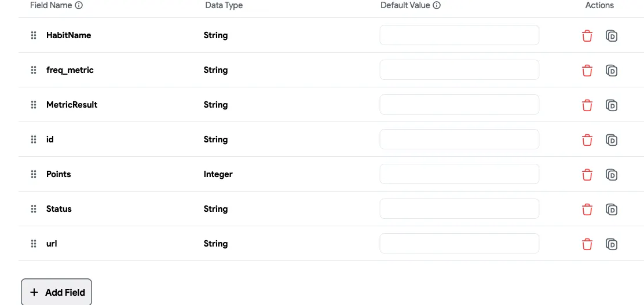Screen dimensions: 644x305
Task: Show info tooltip for Default Value
Action: tap(437, 5)
